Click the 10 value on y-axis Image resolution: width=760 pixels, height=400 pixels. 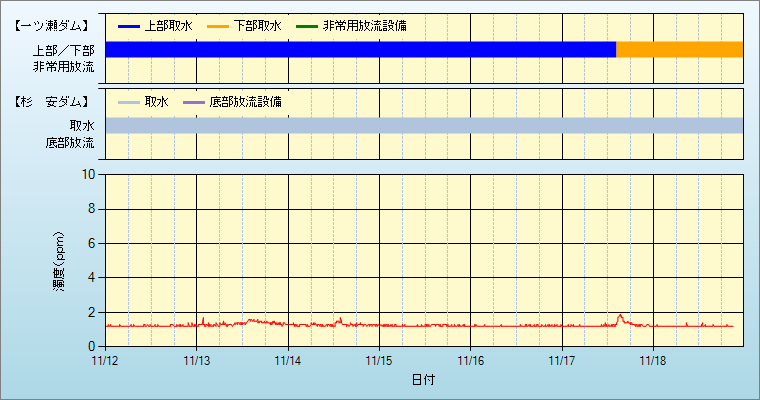click(88, 174)
